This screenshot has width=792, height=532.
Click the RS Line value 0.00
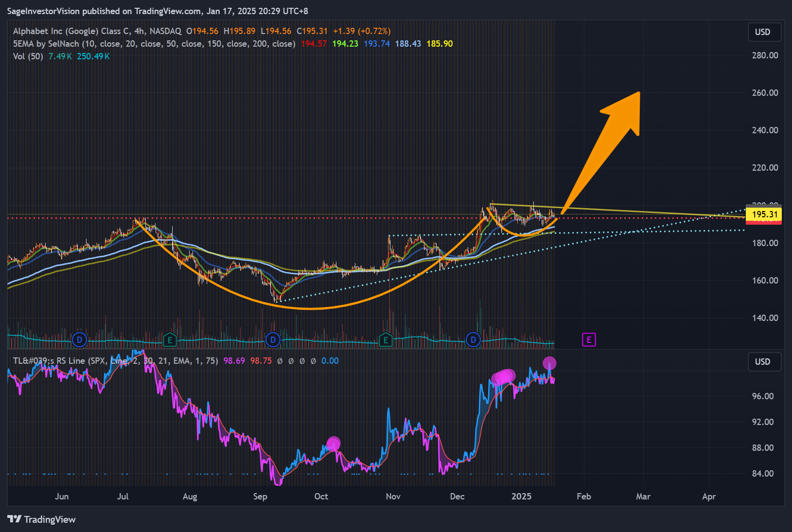click(330, 361)
